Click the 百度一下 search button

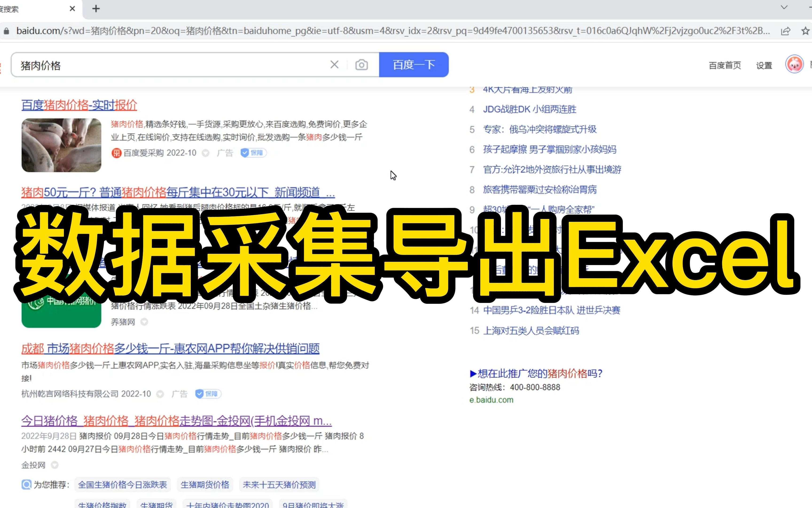point(414,64)
